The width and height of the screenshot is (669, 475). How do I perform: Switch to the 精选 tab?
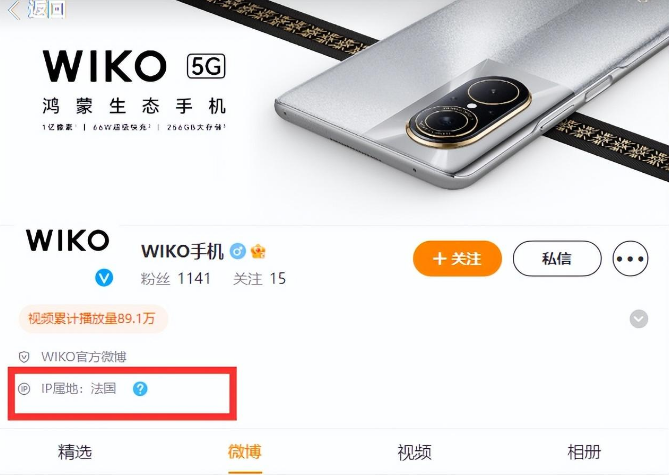[75, 452]
